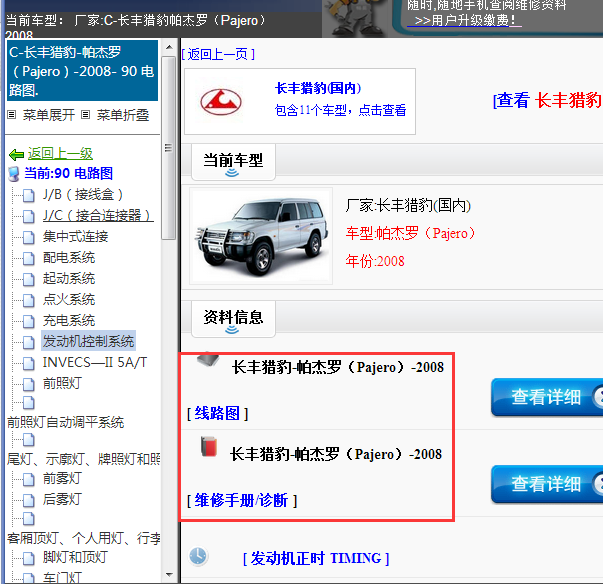Viewport: 603px width, 584px height.
Task: Click the clock icon beside 发动机正时 TIMING
Action: click(198, 556)
